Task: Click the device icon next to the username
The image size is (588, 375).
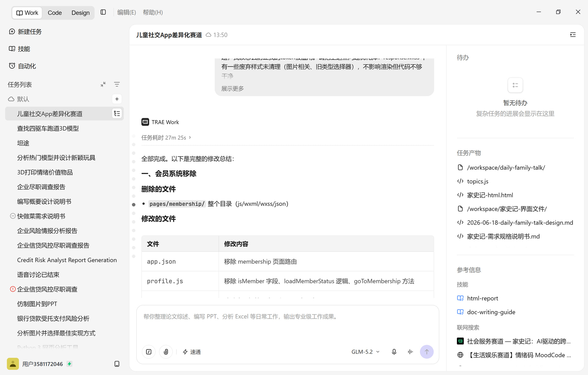Action: (117, 364)
